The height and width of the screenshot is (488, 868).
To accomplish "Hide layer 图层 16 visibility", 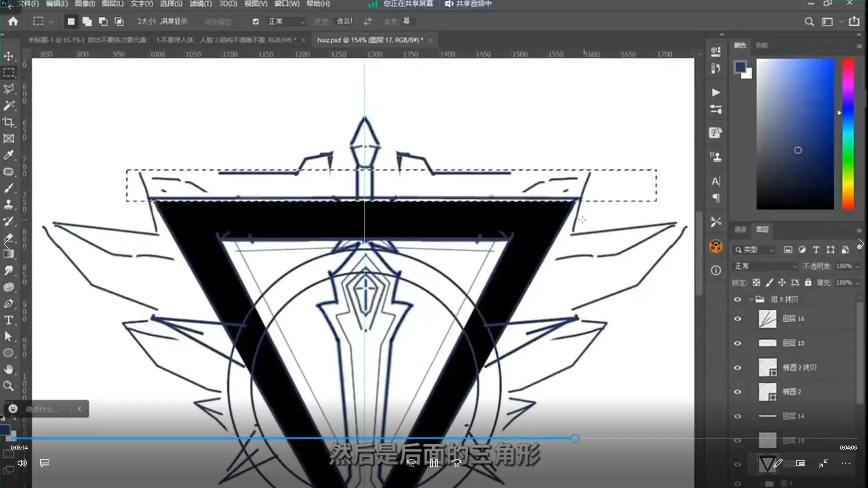I will pyautogui.click(x=737, y=319).
